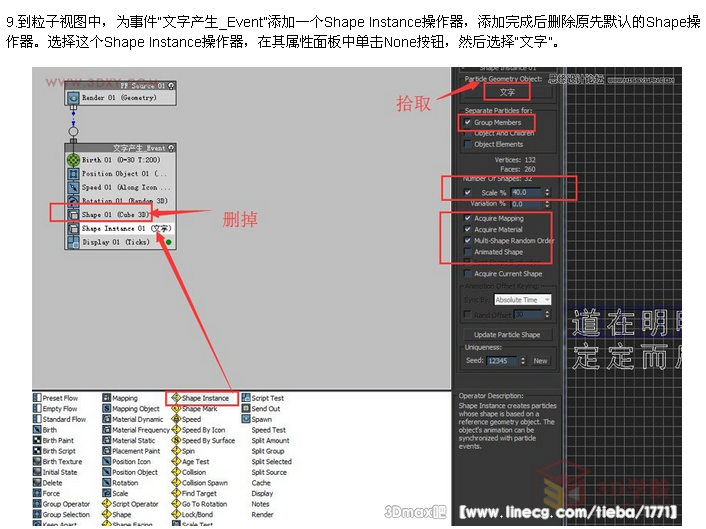Enable the Acquire Current Shape checkbox
The width and height of the screenshot is (706, 529).
pyautogui.click(x=468, y=273)
